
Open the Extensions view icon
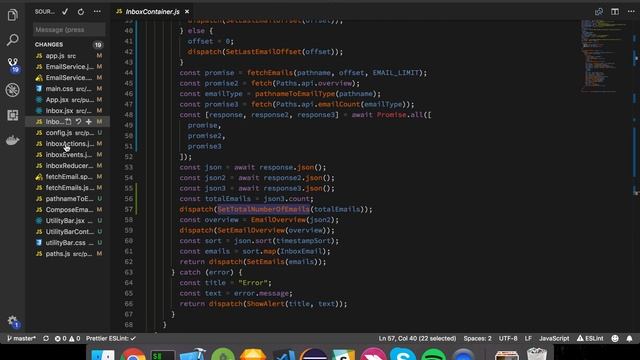coord(13,115)
